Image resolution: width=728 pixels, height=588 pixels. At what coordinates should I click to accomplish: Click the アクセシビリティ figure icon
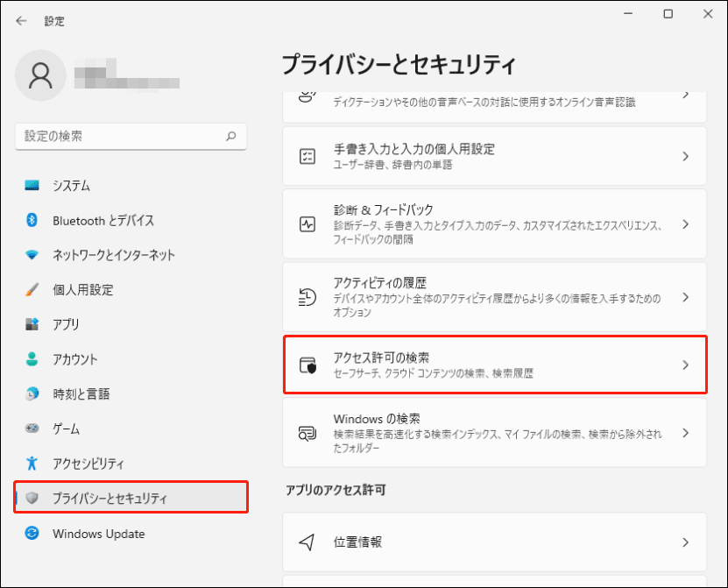(x=32, y=463)
